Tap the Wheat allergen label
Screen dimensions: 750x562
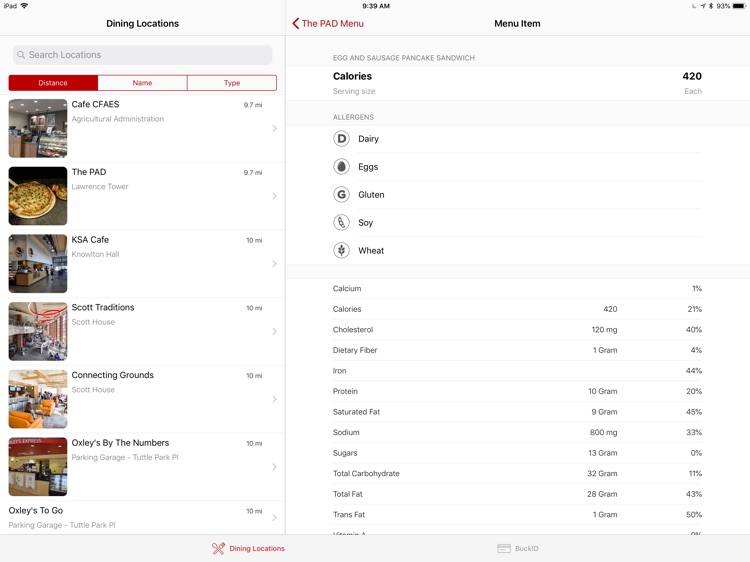371,251
